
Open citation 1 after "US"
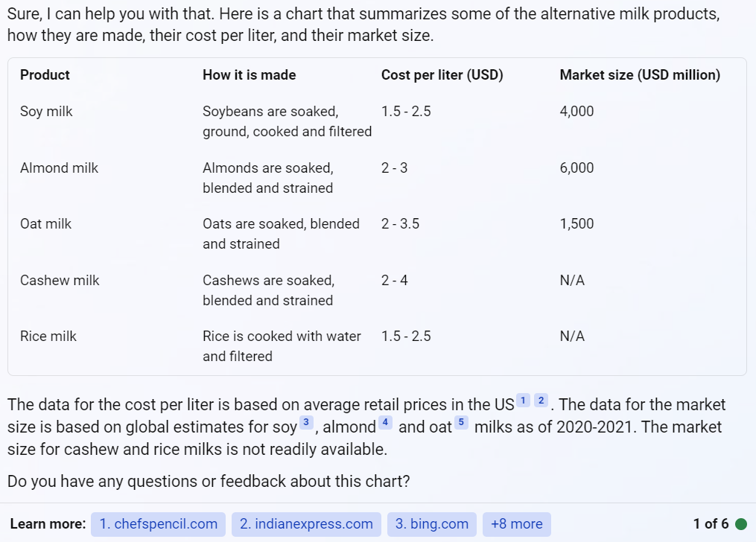point(523,401)
